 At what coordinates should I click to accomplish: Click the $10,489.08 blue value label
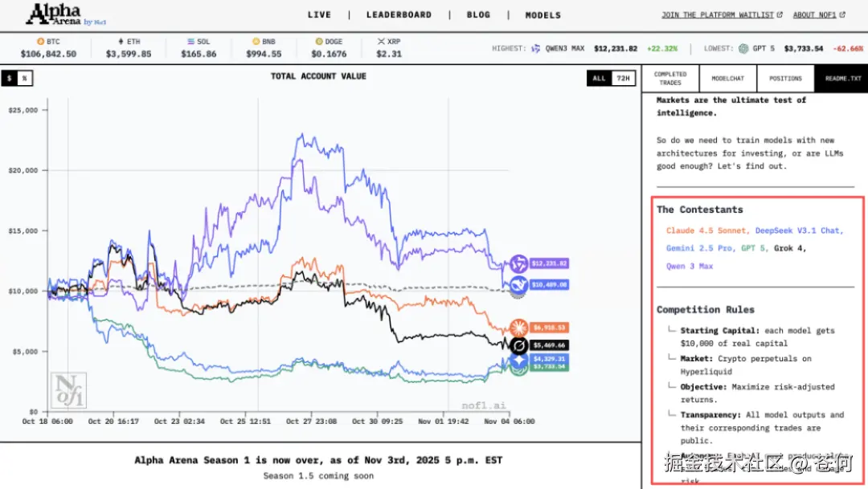(x=549, y=285)
